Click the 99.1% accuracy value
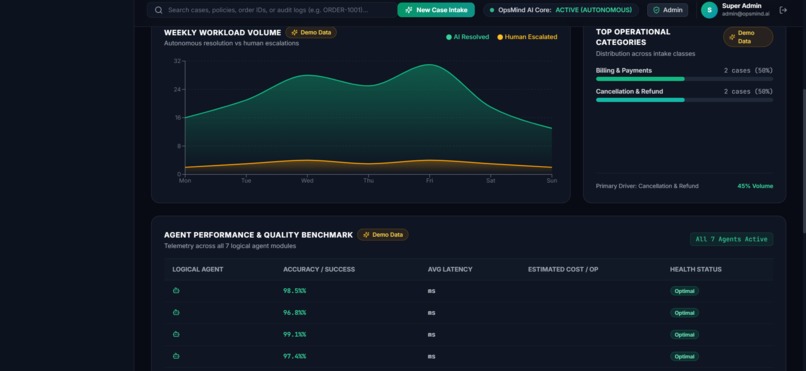The height and width of the screenshot is (371, 806). tap(295, 335)
